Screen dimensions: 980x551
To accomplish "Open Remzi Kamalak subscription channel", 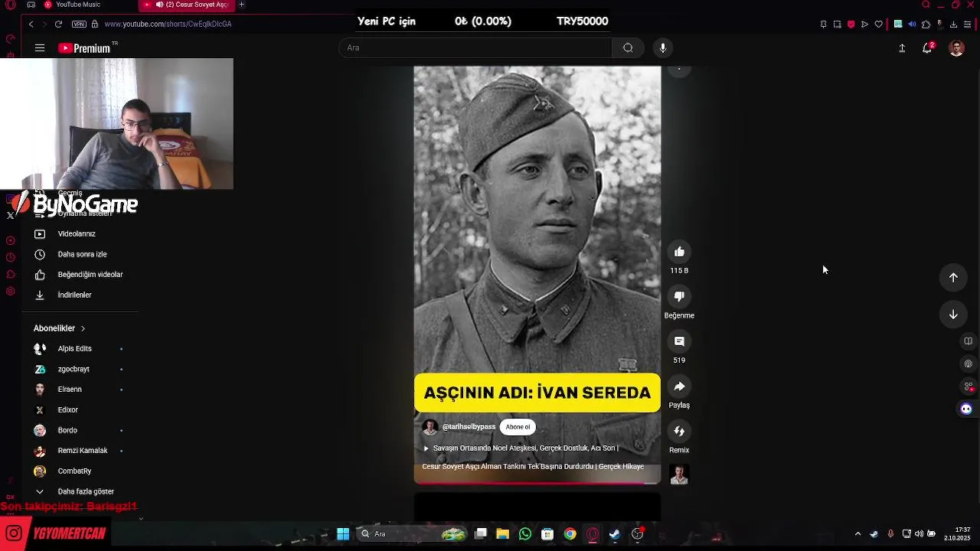I will pyautogui.click(x=80, y=451).
